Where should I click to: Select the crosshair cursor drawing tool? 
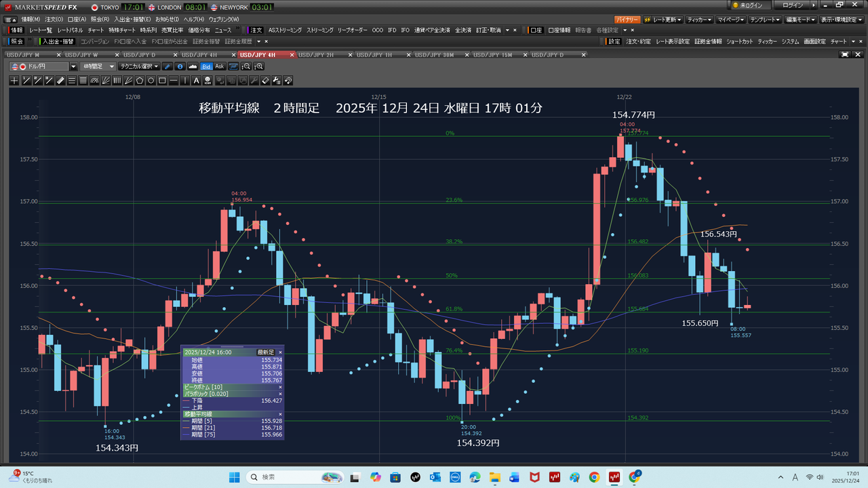(15, 81)
